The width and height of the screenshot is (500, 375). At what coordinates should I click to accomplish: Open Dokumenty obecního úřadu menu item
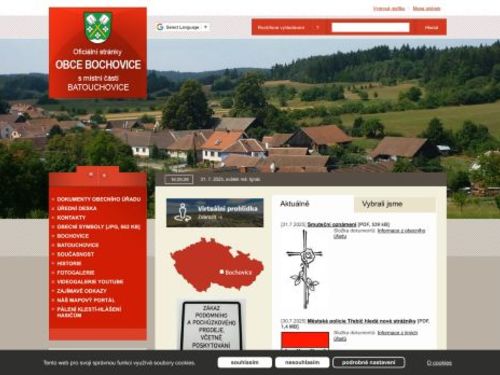point(99,199)
